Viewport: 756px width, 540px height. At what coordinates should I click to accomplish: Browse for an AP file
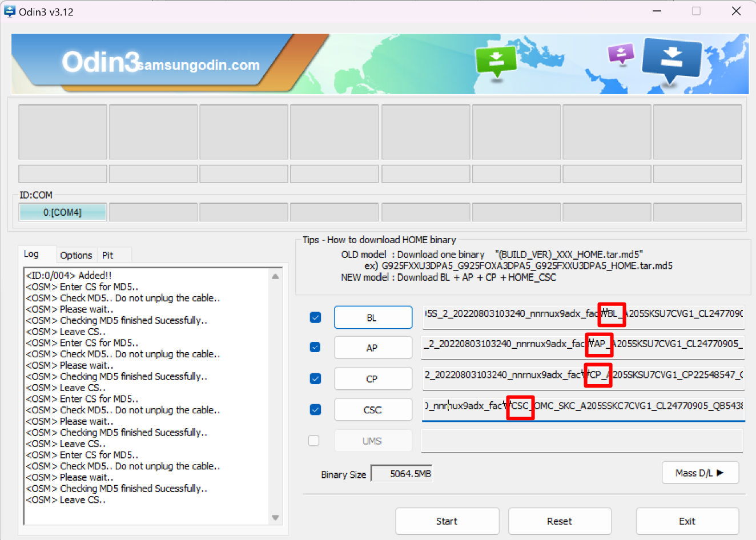click(373, 348)
